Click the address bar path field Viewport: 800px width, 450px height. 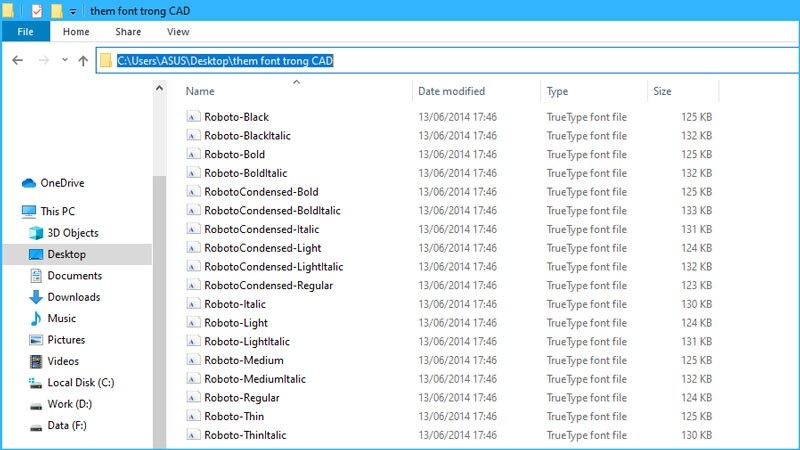(447, 61)
